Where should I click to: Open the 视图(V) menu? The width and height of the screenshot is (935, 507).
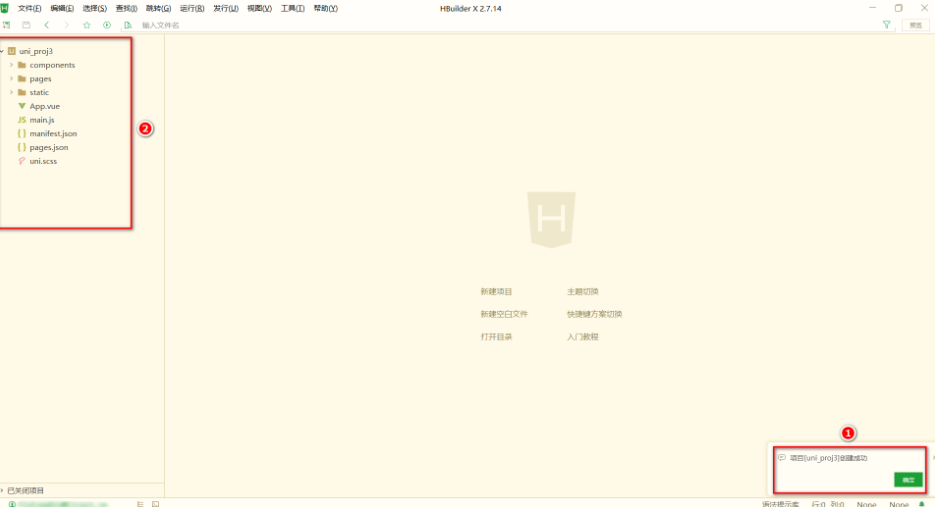(x=259, y=8)
